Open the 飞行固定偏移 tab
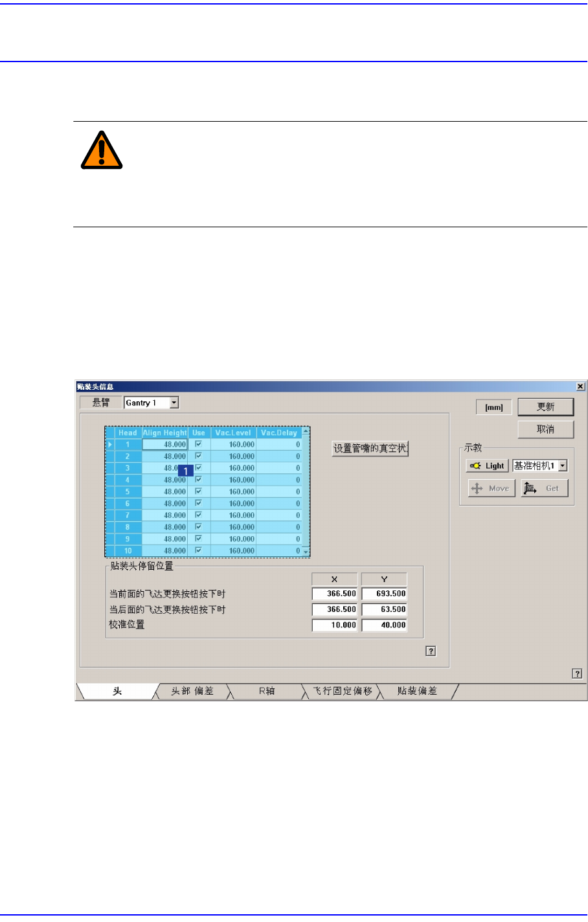Image resolution: width=588 pixels, height=922 pixels. click(343, 691)
